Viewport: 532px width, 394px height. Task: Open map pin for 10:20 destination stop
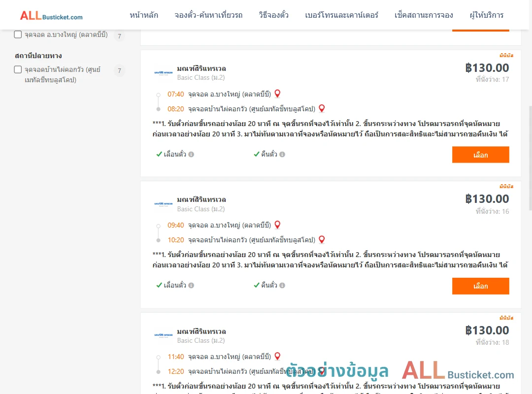click(322, 239)
